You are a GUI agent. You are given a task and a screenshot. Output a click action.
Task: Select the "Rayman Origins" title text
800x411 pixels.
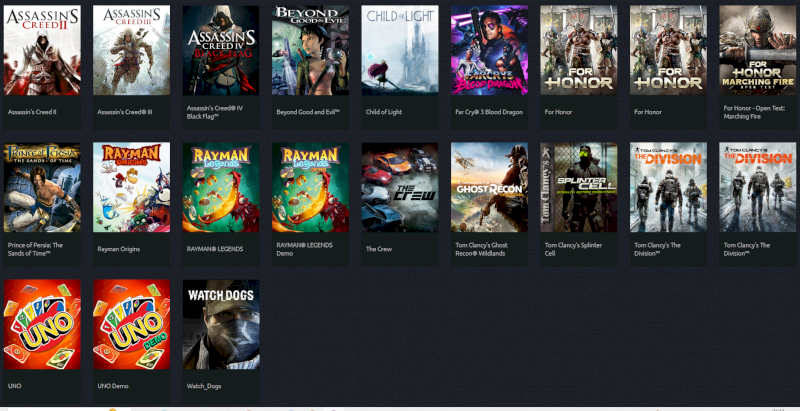[118, 249]
